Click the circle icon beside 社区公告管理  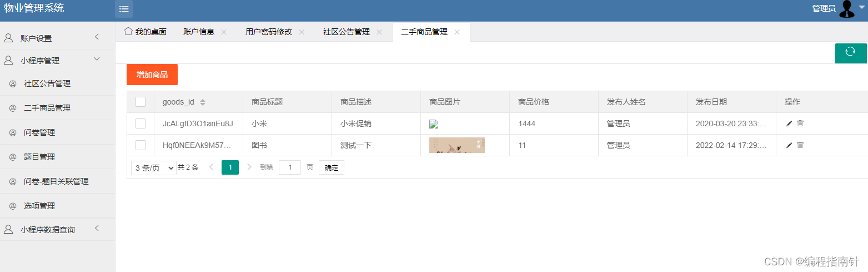click(x=13, y=84)
